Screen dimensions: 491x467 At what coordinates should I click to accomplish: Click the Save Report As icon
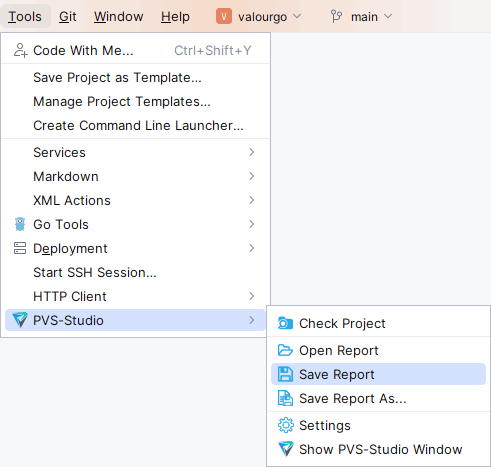(285, 398)
